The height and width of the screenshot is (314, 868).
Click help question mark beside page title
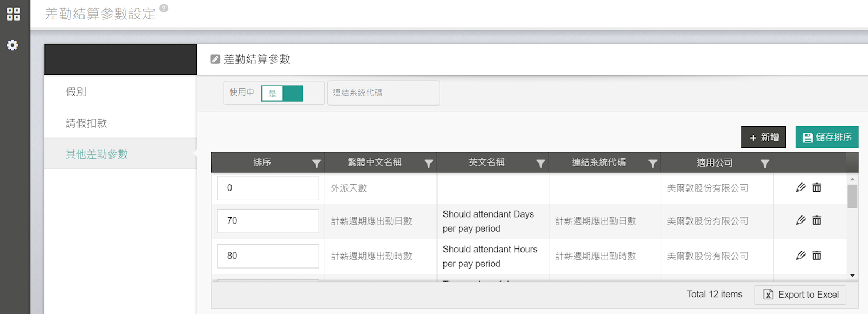pyautogui.click(x=164, y=9)
